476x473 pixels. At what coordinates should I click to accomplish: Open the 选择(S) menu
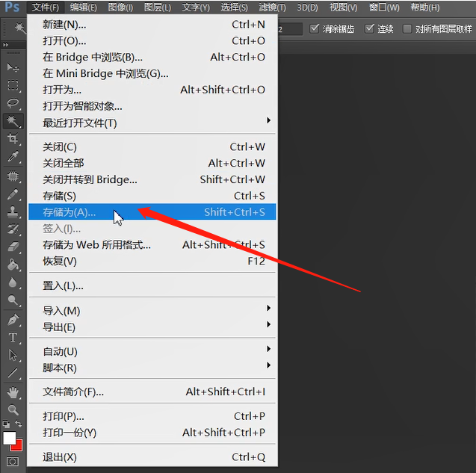click(234, 7)
